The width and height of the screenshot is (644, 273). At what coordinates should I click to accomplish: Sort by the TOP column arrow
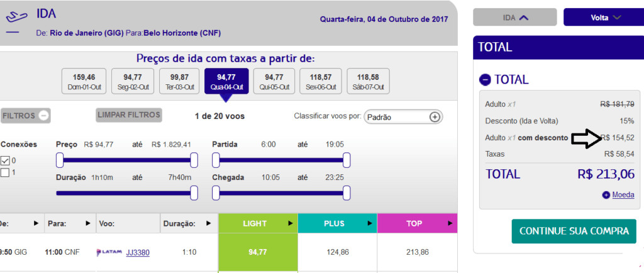pyautogui.click(x=450, y=224)
